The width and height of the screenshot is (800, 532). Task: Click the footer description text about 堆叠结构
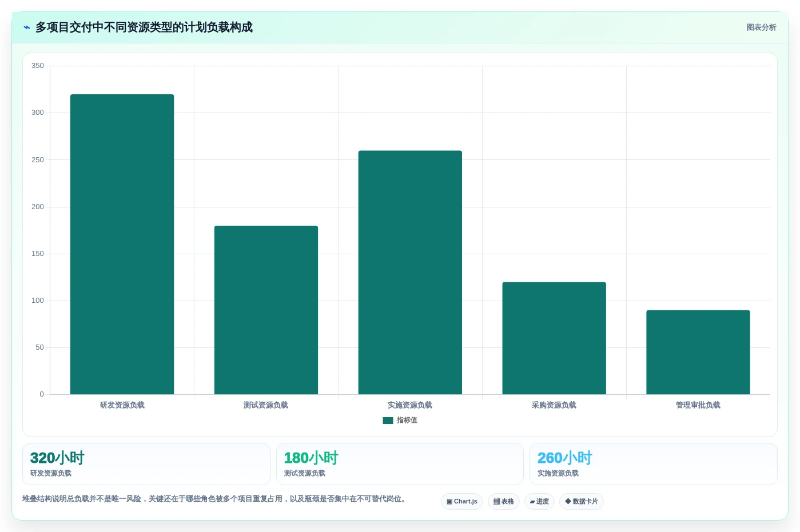(x=216, y=499)
